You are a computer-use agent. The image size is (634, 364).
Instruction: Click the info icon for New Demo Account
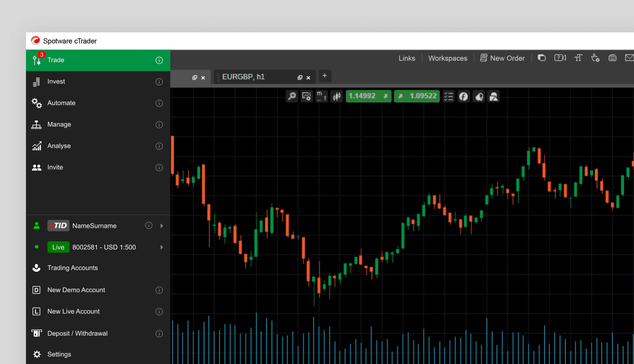tap(159, 290)
